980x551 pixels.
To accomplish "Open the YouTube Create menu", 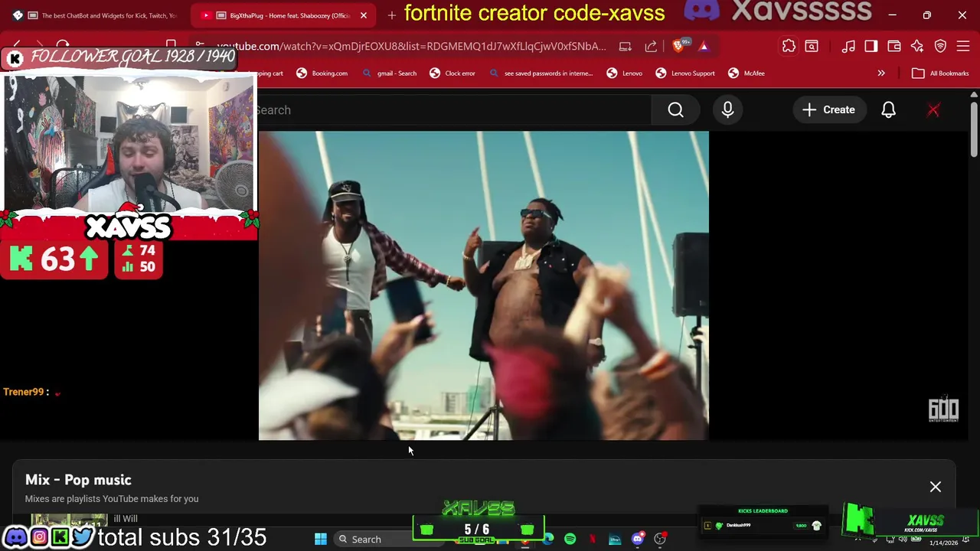I will point(828,109).
